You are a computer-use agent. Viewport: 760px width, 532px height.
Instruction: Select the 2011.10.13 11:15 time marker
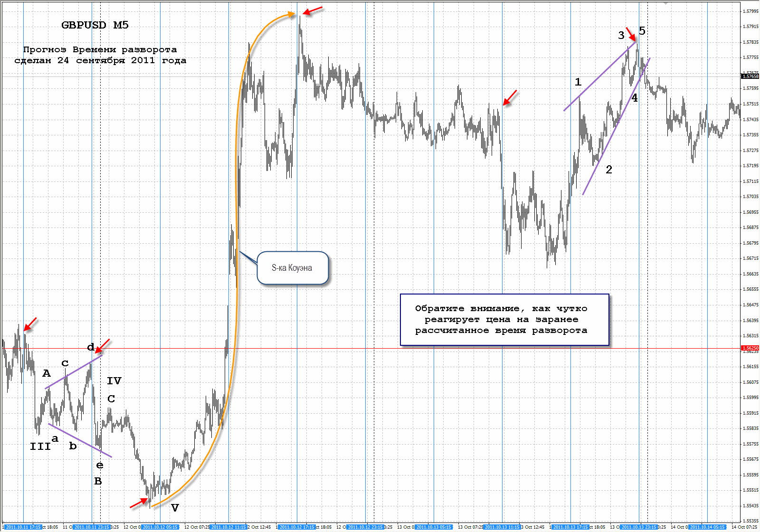coord(502,527)
